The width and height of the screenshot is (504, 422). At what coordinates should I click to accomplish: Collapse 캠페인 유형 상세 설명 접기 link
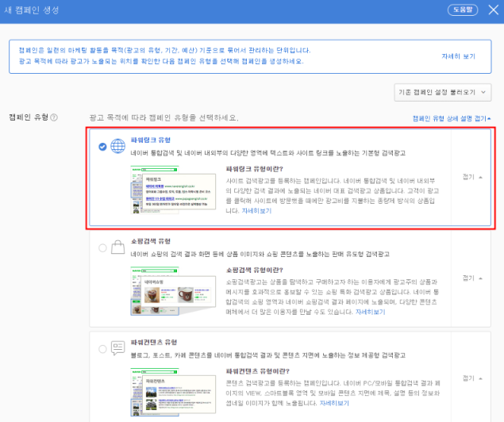[452, 118]
